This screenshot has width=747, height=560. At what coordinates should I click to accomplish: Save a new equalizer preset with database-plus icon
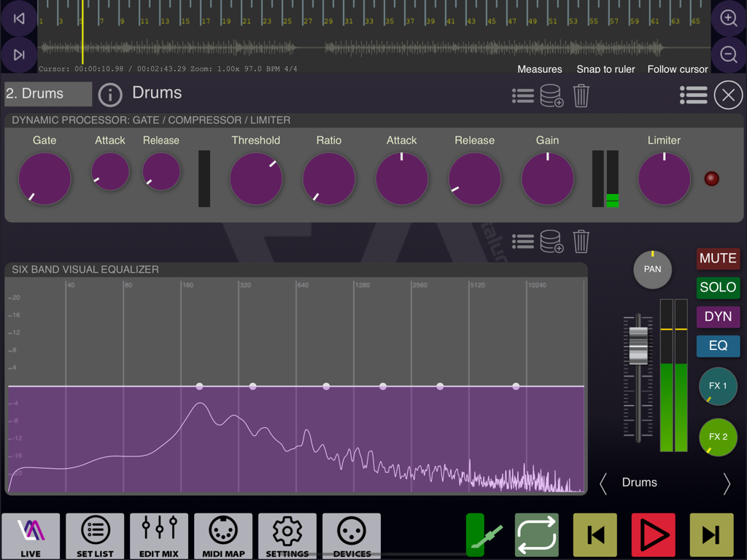(x=551, y=241)
